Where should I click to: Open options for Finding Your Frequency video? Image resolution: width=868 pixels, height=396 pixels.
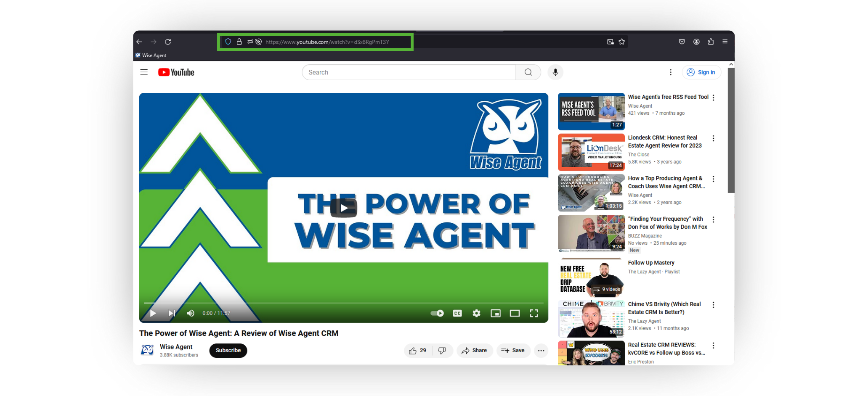pos(714,219)
